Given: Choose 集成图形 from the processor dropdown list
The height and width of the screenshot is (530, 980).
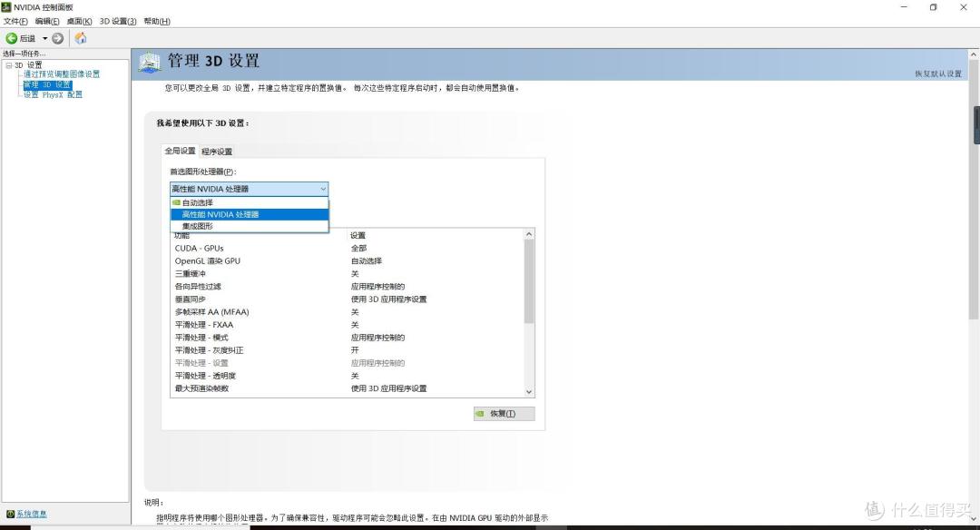Looking at the screenshot, I should 250,226.
